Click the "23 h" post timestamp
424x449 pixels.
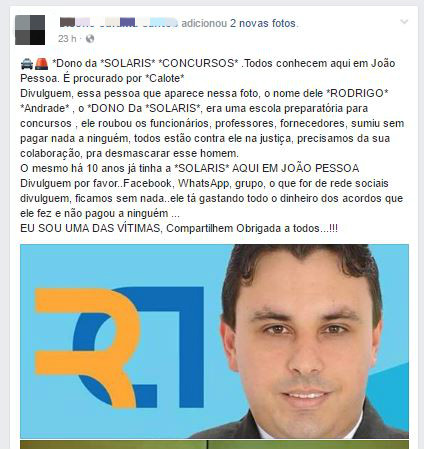coord(67,39)
